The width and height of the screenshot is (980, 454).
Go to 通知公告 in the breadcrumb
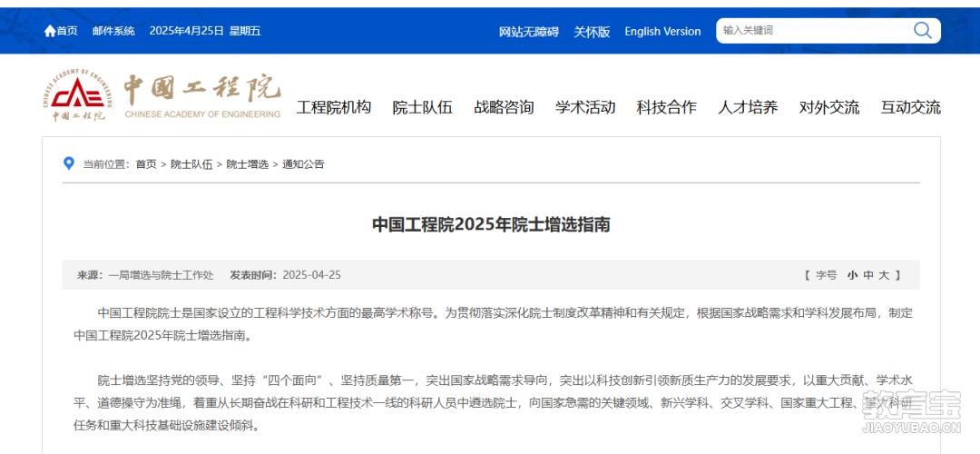tap(303, 164)
